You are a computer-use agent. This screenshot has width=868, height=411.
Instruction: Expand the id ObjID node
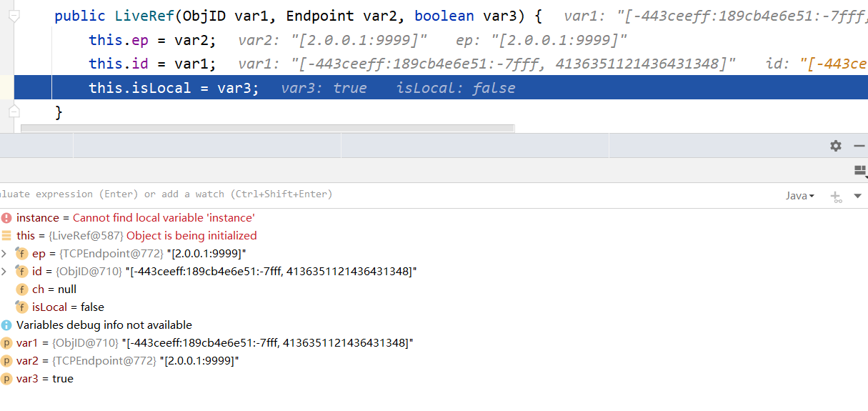[4, 271]
